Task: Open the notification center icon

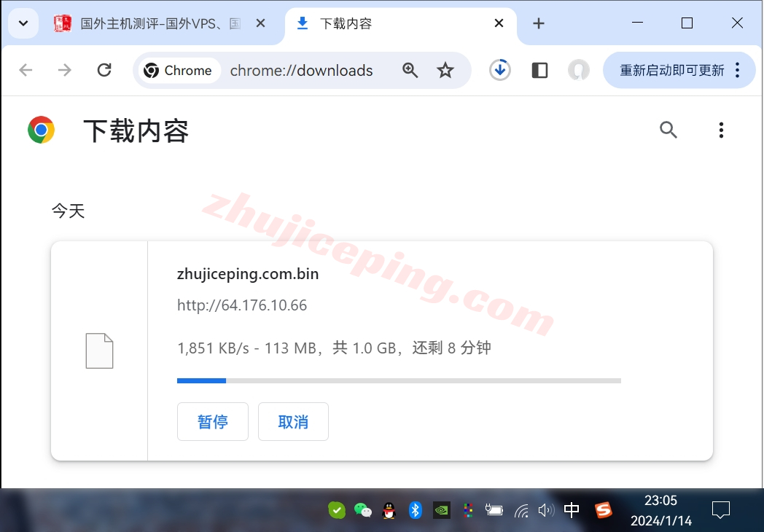Action: point(721,510)
